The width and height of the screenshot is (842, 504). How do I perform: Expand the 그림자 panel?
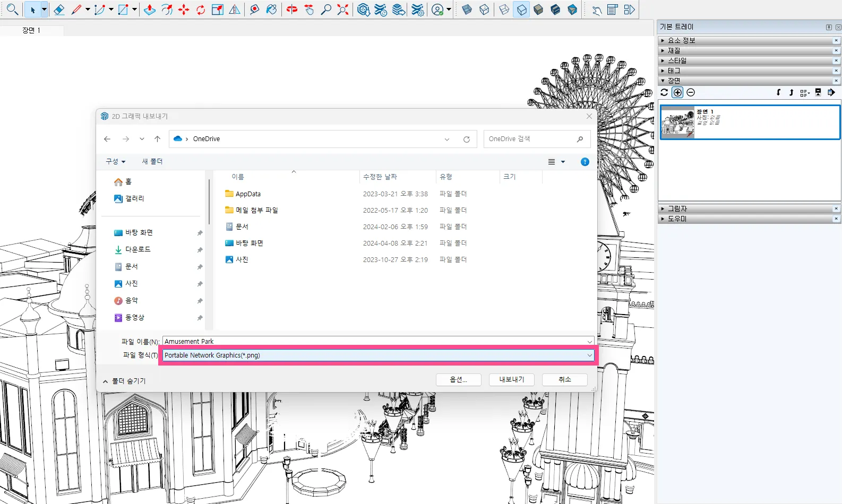(677, 208)
